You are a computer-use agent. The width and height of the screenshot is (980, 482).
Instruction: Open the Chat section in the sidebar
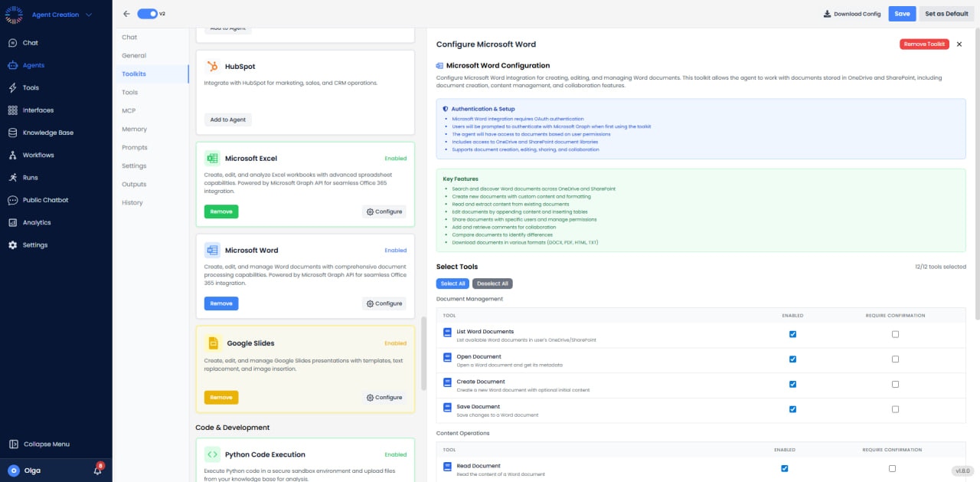pyautogui.click(x=30, y=43)
